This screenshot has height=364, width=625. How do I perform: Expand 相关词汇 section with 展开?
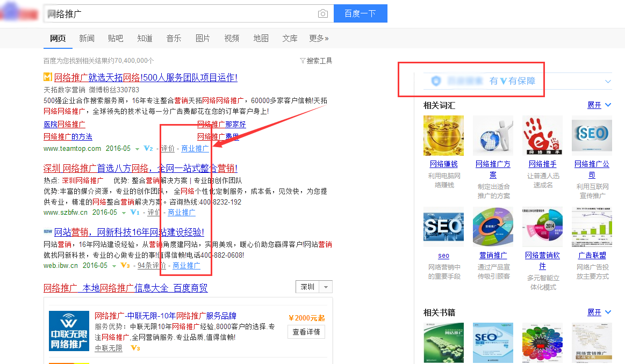pos(599,105)
